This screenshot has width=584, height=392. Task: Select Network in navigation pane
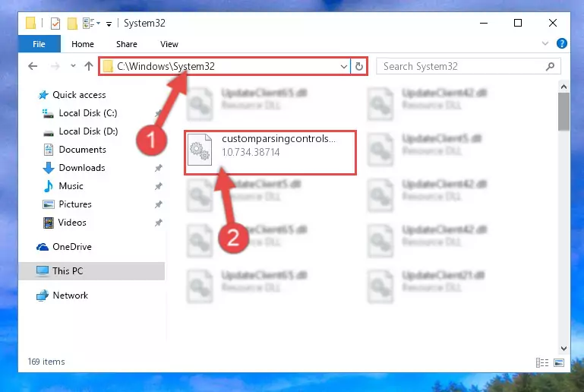[70, 295]
